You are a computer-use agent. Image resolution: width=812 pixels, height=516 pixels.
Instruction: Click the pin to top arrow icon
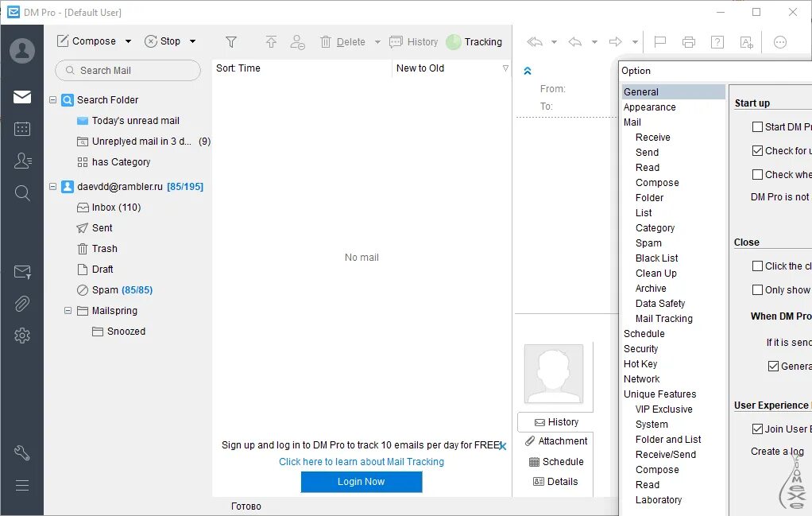[x=271, y=42]
